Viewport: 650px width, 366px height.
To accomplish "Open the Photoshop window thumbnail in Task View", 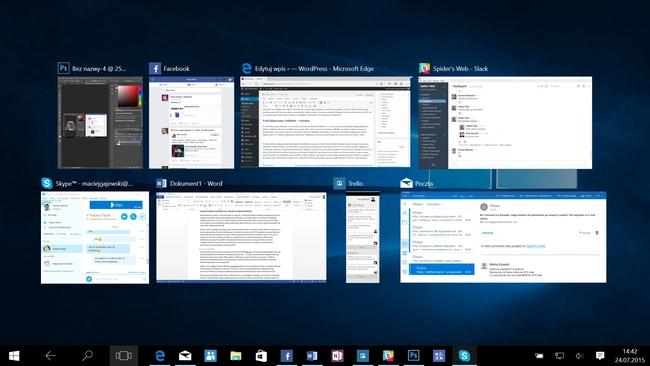I will pyautogui.click(x=100, y=122).
